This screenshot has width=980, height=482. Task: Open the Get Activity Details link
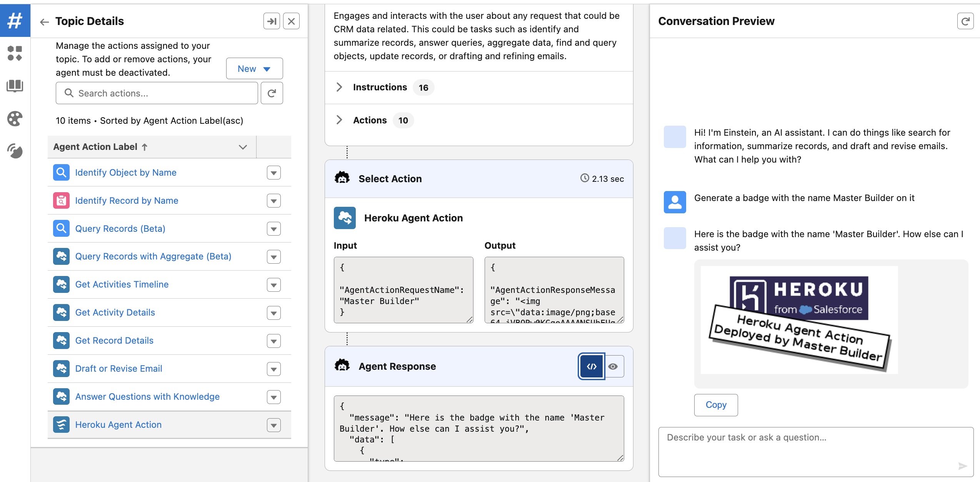click(115, 312)
